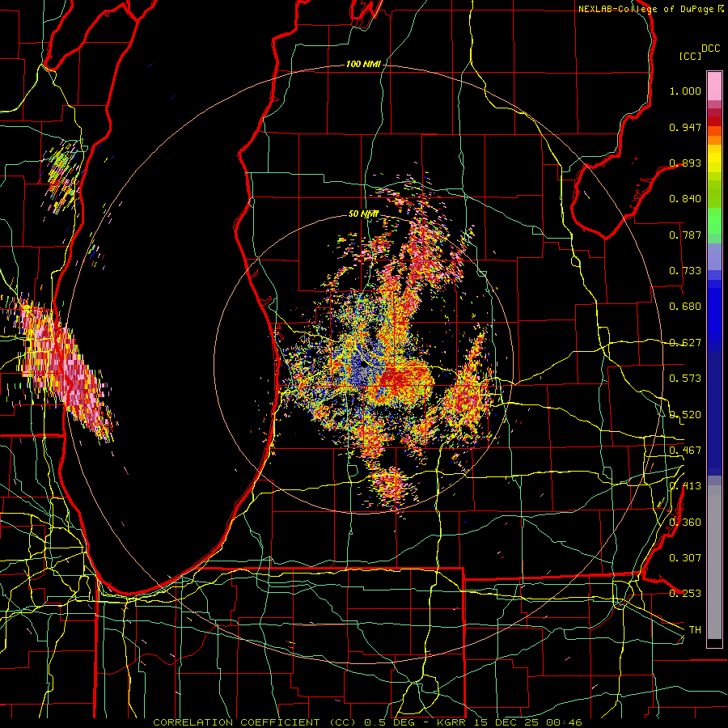This screenshot has height=728, width=728.
Task: Select the 0.787 scale value
Action: [x=685, y=235]
